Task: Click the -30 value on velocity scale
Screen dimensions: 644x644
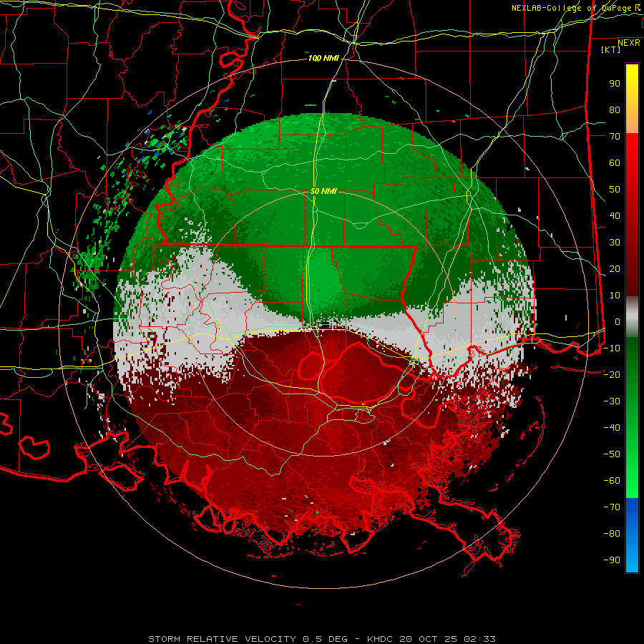Action: [612, 401]
